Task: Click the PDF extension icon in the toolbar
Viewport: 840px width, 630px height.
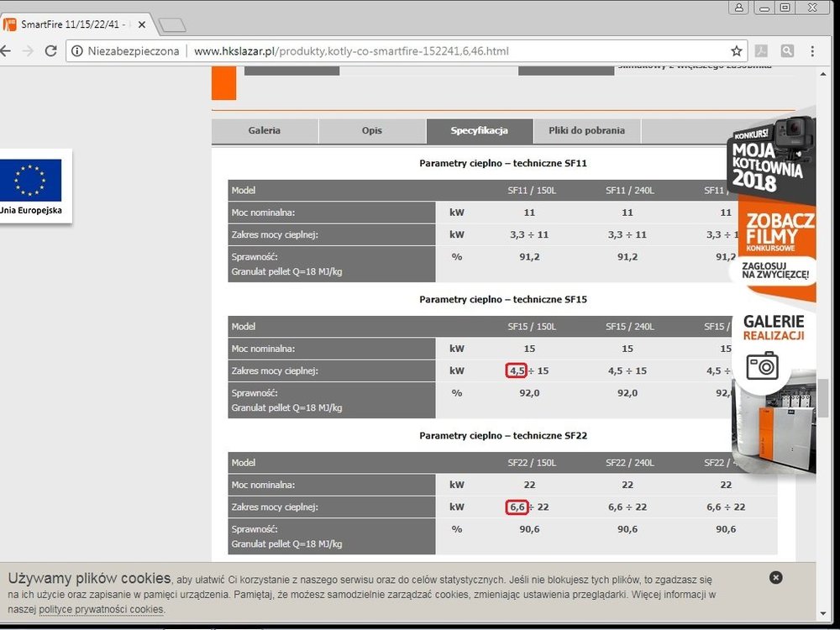Action: [x=761, y=51]
